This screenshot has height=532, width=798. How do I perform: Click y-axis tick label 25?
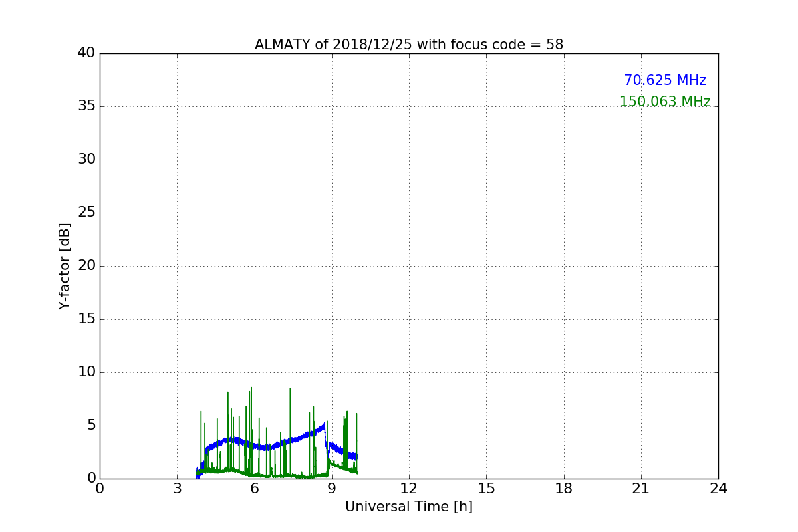pos(86,213)
